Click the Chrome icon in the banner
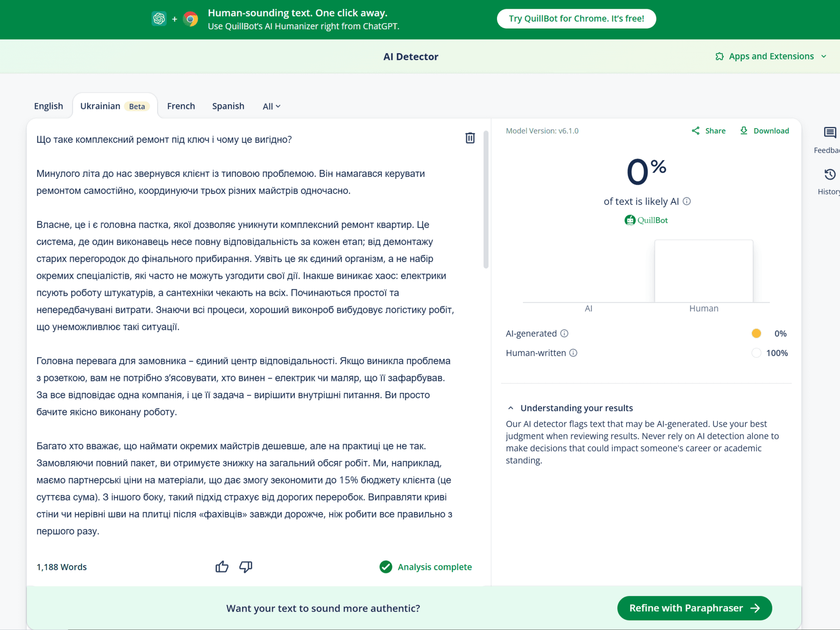 [191, 19]
